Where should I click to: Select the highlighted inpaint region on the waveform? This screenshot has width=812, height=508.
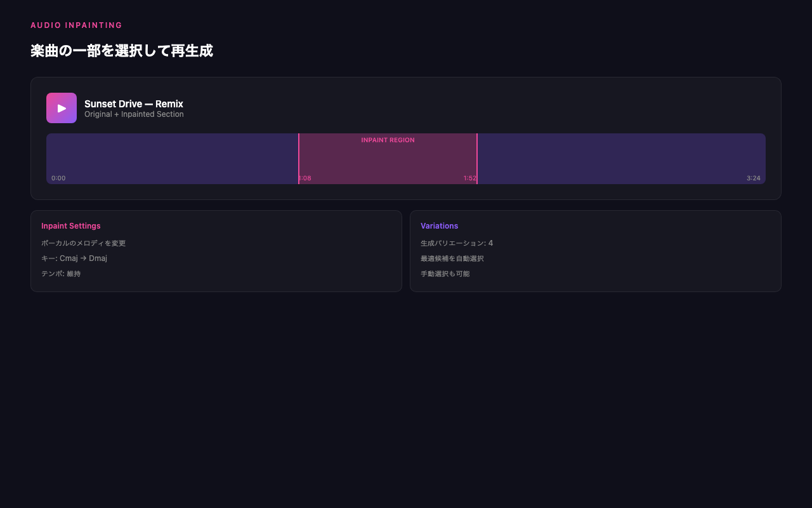(388, 160)
